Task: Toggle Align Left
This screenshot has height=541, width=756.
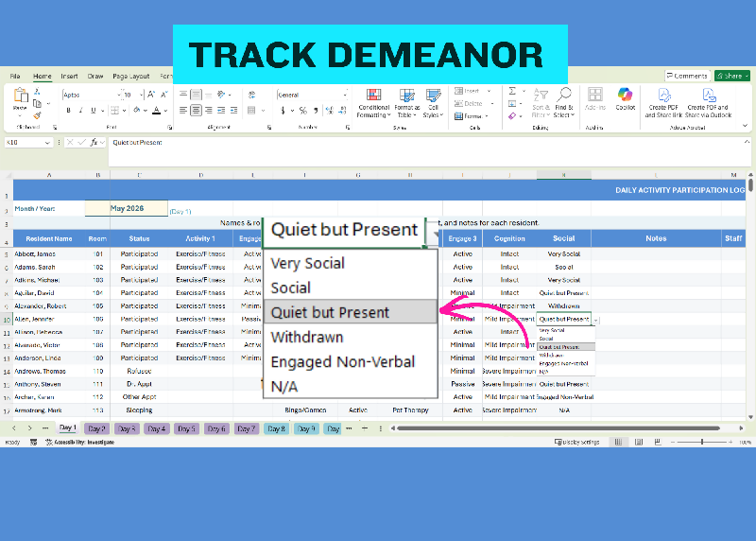Action: point(183,111)
